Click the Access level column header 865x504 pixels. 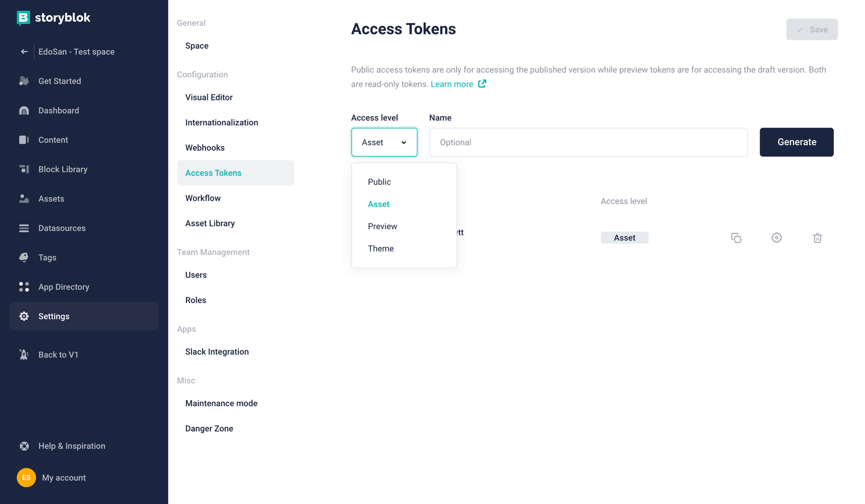point(624,201)
